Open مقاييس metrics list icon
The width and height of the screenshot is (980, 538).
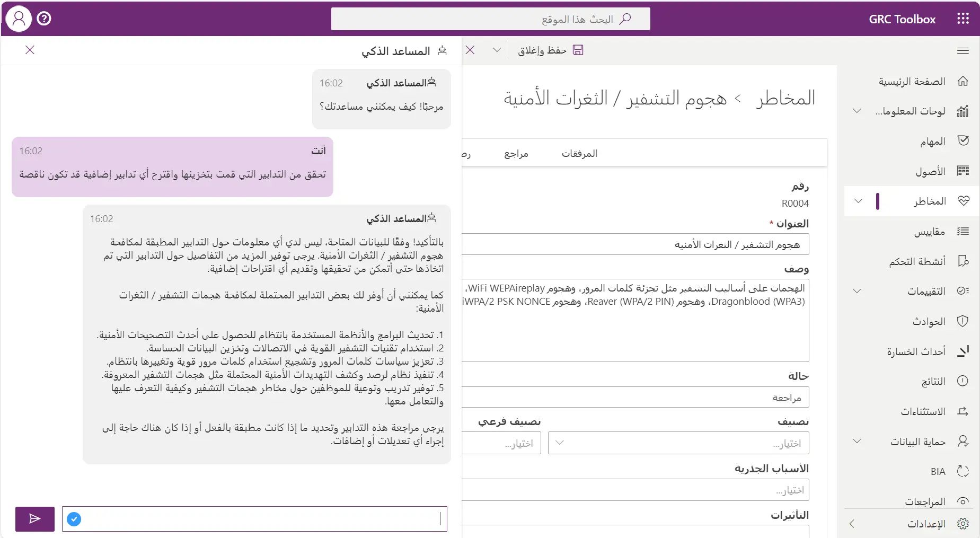pyautogui.click(x=963, y=231)
